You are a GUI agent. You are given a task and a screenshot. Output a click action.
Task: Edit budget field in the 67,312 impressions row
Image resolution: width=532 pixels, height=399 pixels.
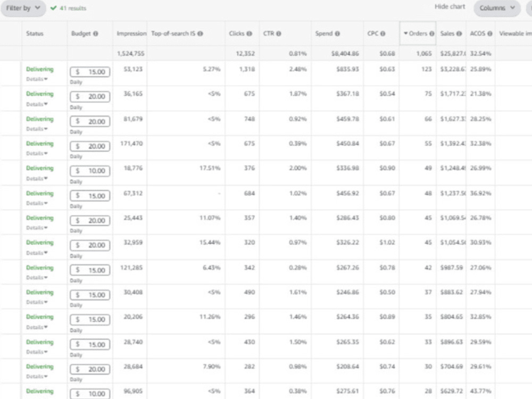[90, 196]
